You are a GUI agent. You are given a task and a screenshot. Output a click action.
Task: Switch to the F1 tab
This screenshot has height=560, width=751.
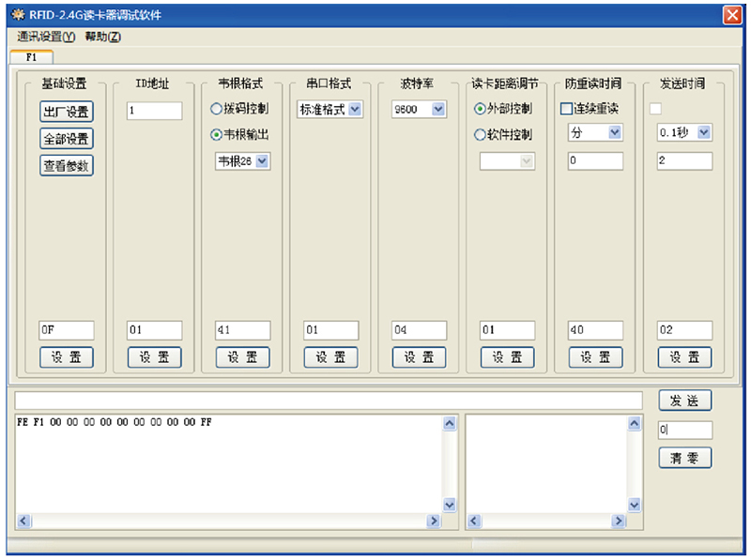(32, 57)
